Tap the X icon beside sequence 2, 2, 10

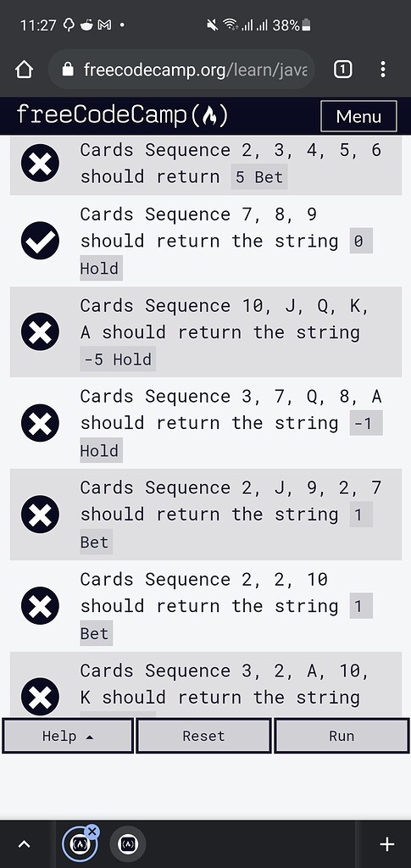tap(40, 605)
